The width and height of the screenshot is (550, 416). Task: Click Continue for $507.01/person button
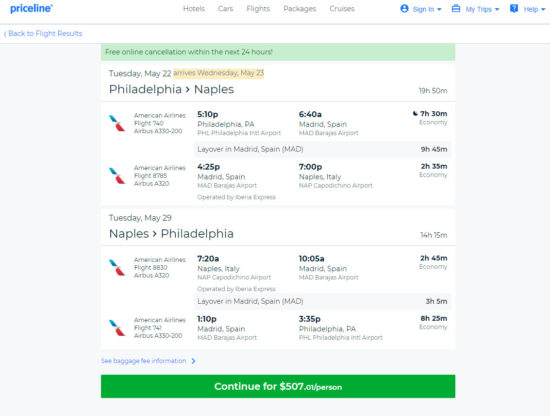[278, 386]
